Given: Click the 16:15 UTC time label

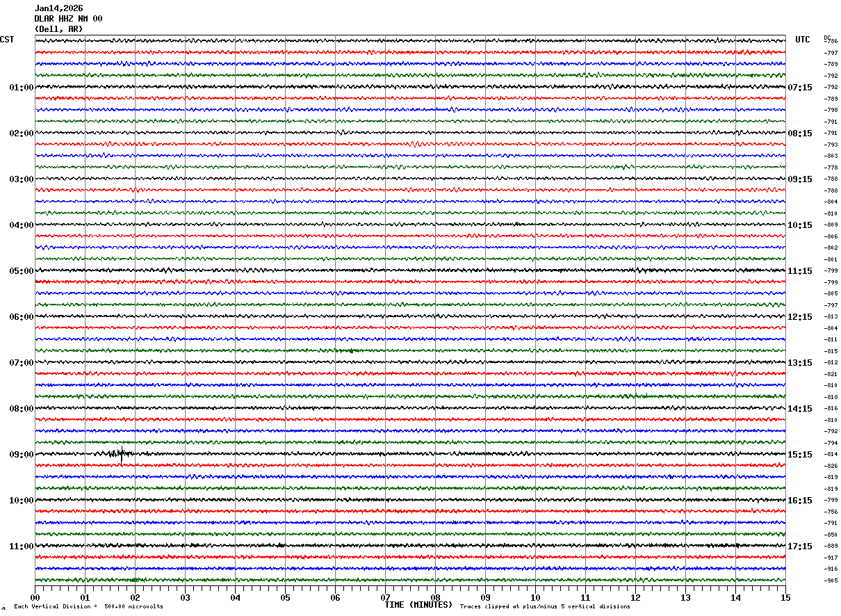Looking at the screenshot, I should (x=800, y=501).
